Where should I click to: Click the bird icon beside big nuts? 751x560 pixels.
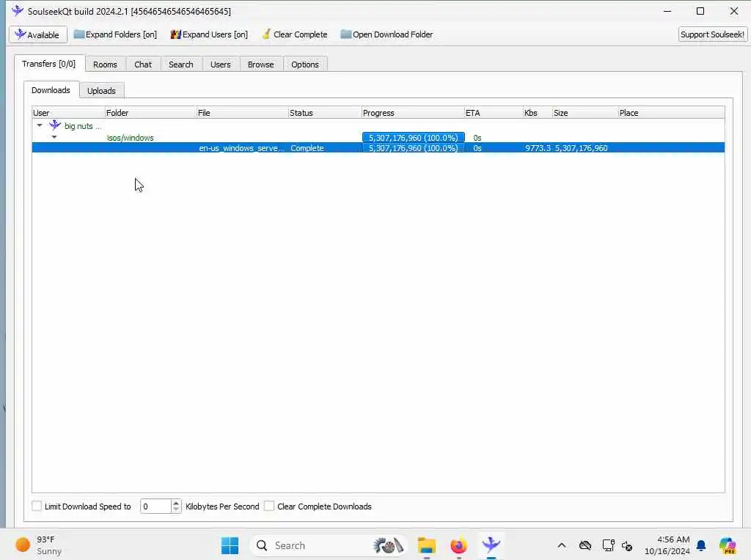55,125
